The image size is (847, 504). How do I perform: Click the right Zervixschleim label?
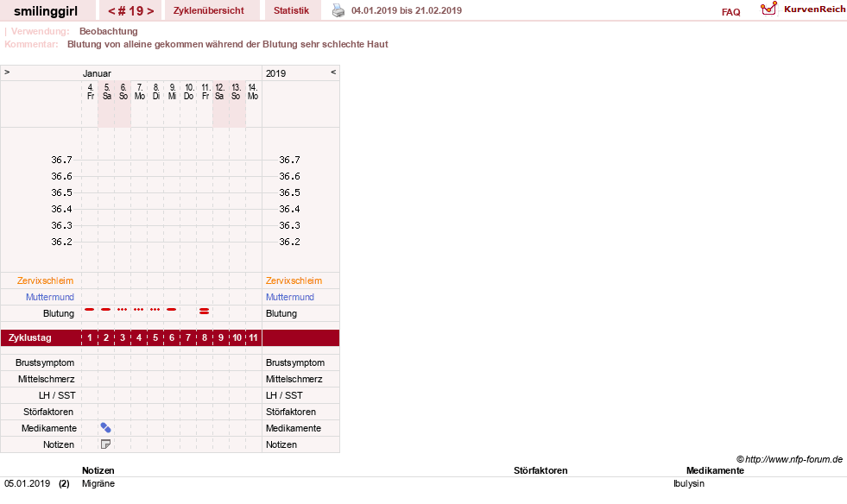coord(294,280)
